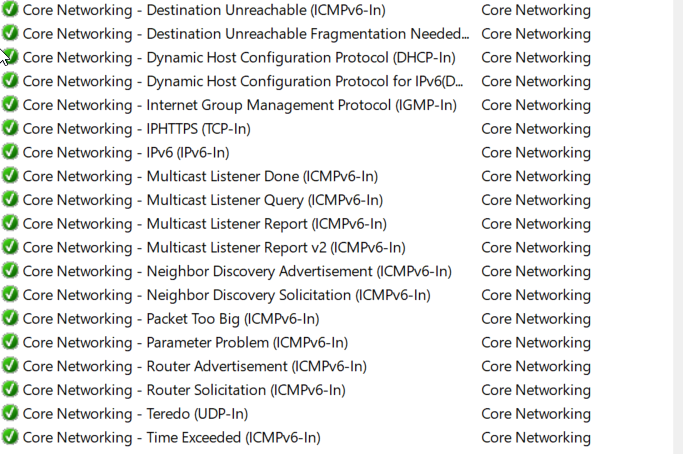
Task: Click green check icon beside Parameter Problem rule
Action: pos(10,343)
